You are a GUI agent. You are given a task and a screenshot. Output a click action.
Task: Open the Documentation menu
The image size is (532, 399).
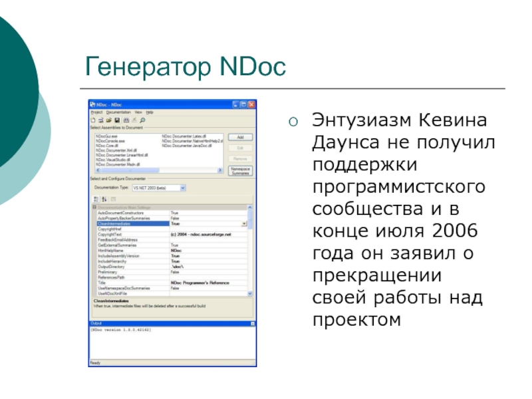(x=118, y=112)
